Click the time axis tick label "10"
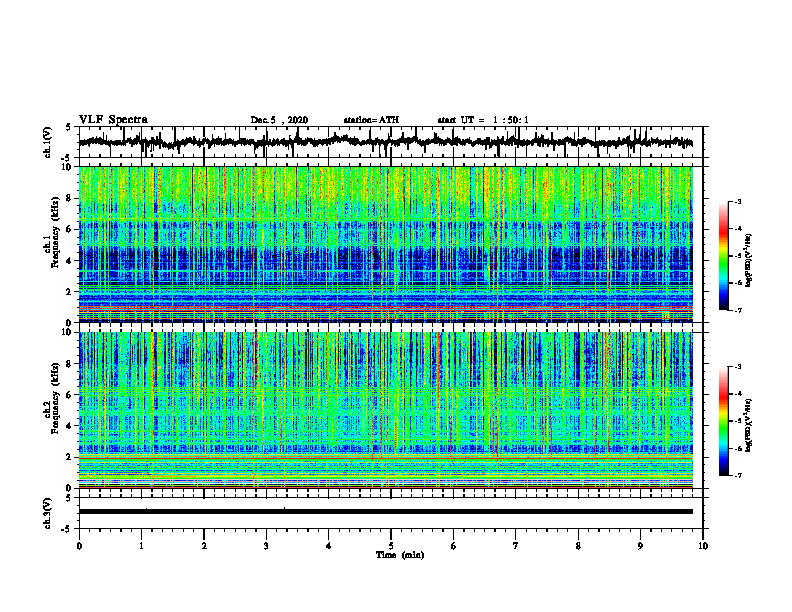Screen dimensions: 792x612 703,546
